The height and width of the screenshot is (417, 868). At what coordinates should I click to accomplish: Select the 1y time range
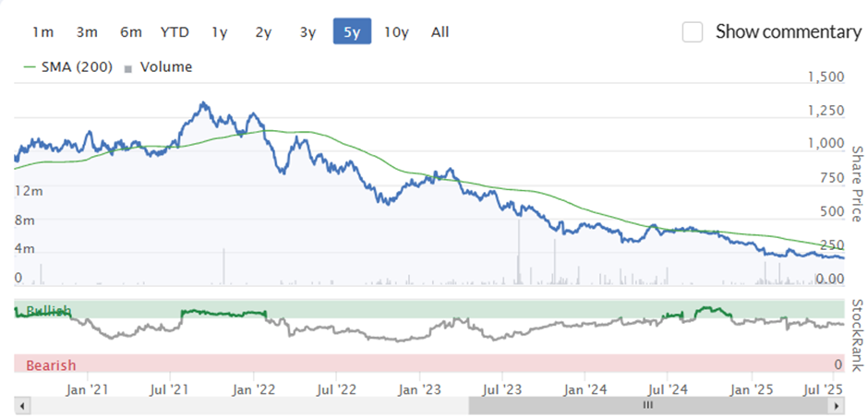(219, 32)
